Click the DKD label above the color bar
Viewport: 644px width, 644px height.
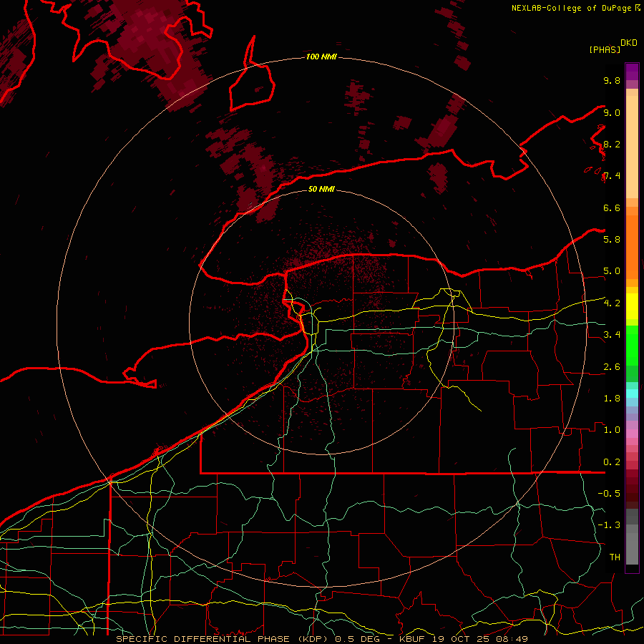tap(629, 42)
